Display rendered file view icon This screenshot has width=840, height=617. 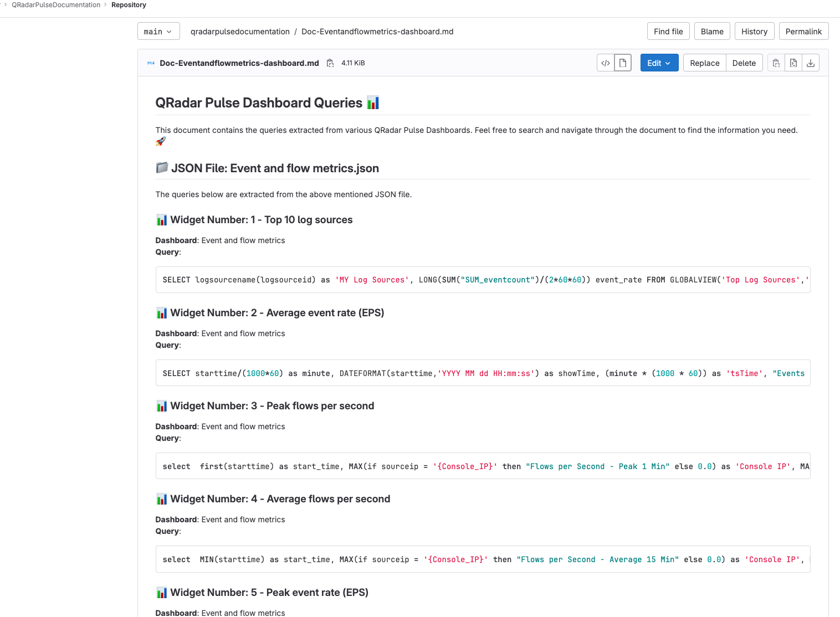pos(623,63)
